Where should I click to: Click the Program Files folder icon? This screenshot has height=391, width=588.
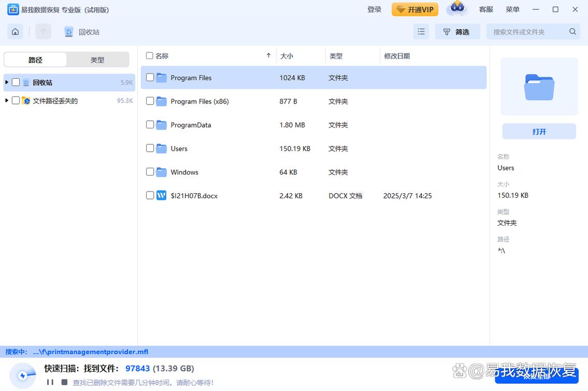click(161, 78)
